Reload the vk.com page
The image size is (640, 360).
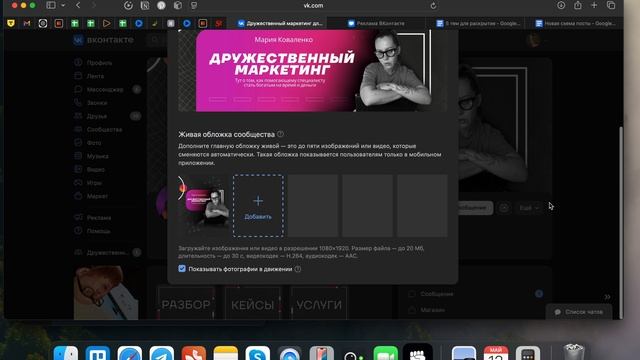[433, 6]
